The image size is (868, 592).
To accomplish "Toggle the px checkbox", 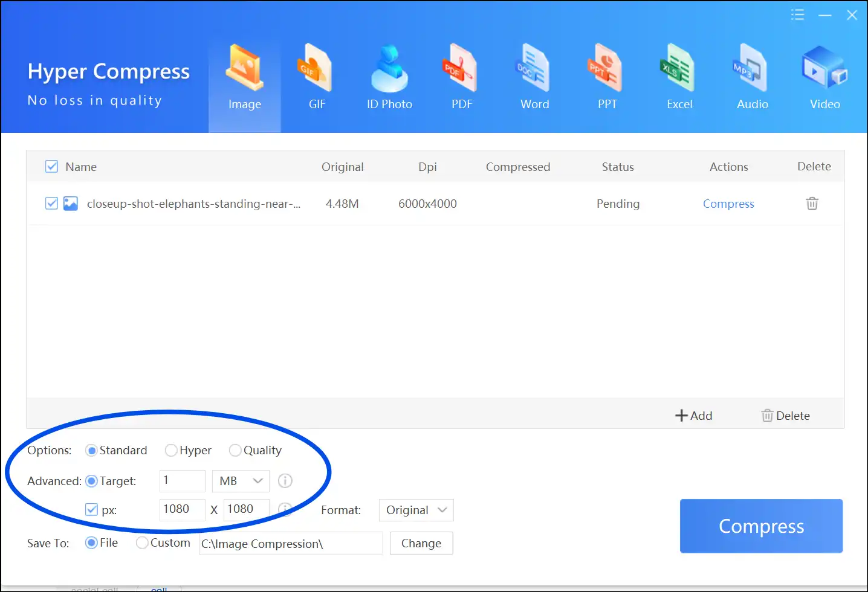I will click(91, 510).
